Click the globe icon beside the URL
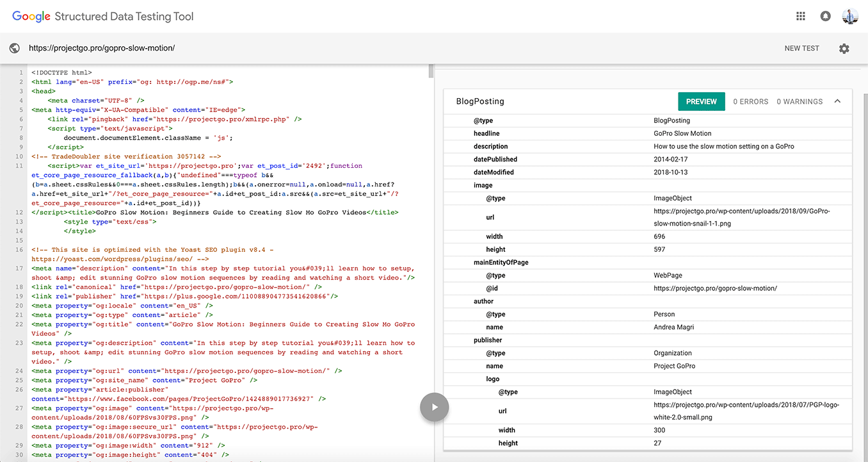This screenshot has width=868, height=462. tap(14, 48)
